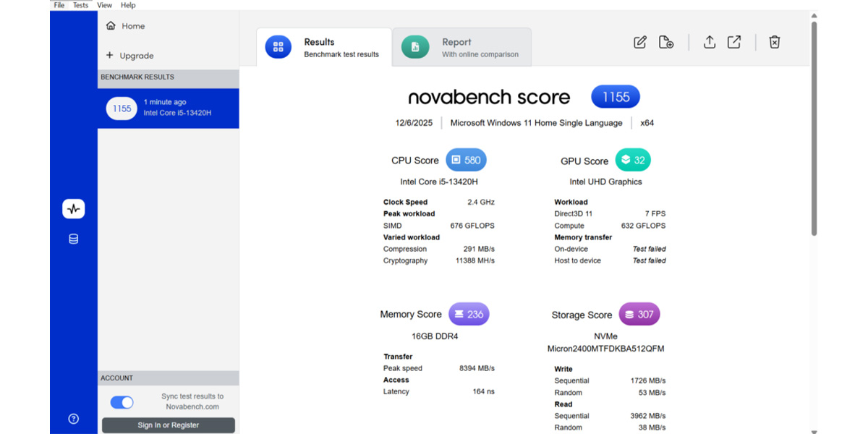Click the Micron2400MTFDKBA512QFM drive name
The width and height of the screenshot is (868, 434).
[x=605, y=349]
